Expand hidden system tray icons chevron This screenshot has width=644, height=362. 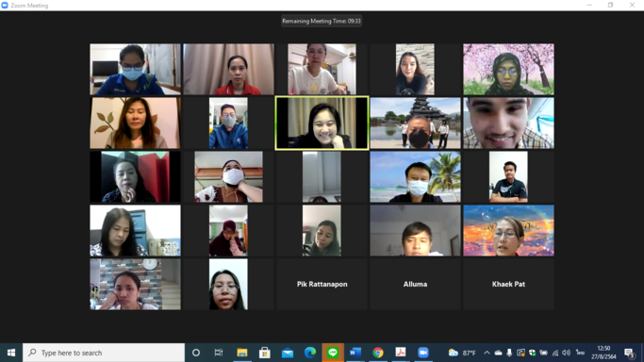point(487,353)
